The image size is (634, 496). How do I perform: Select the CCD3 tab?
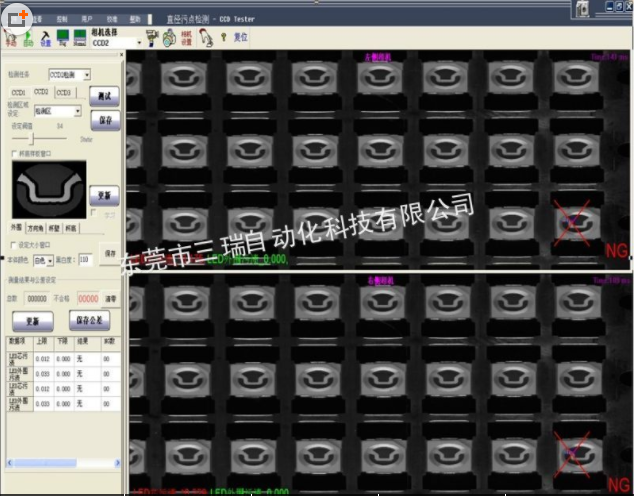(x=64, y=93)
